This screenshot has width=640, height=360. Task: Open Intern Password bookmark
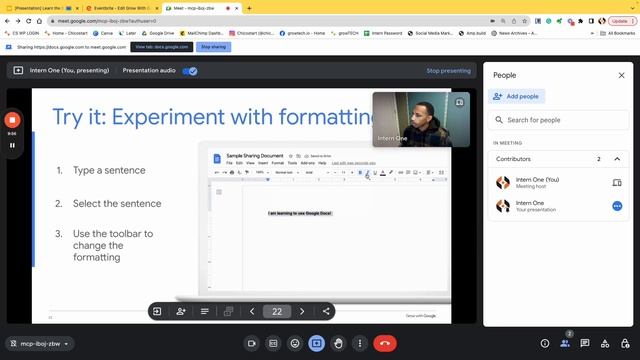click(383, 33)
